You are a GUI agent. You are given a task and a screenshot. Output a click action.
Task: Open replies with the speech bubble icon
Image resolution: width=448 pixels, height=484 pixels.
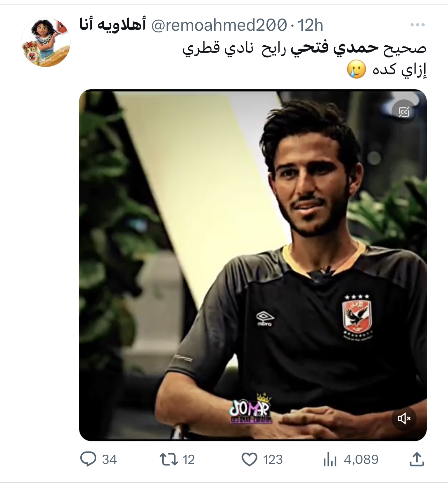(x=88, y=459)
